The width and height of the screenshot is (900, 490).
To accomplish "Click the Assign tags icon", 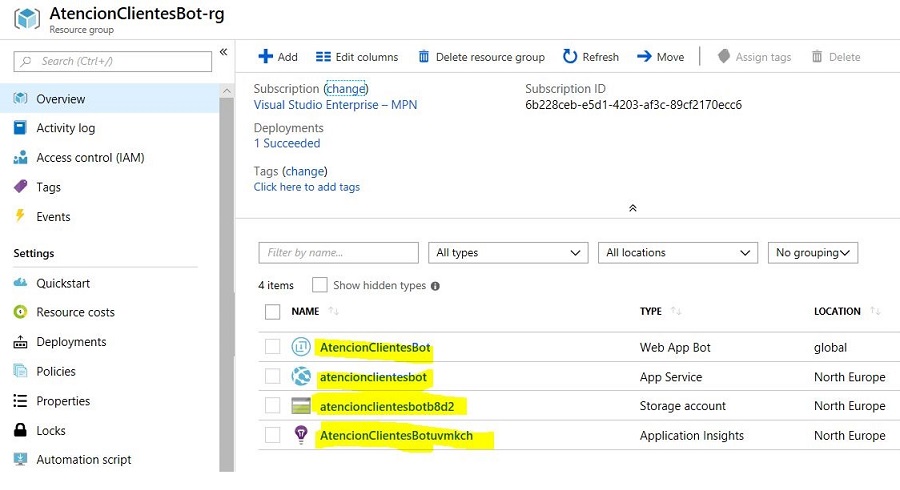I will (x=723, y=56).
